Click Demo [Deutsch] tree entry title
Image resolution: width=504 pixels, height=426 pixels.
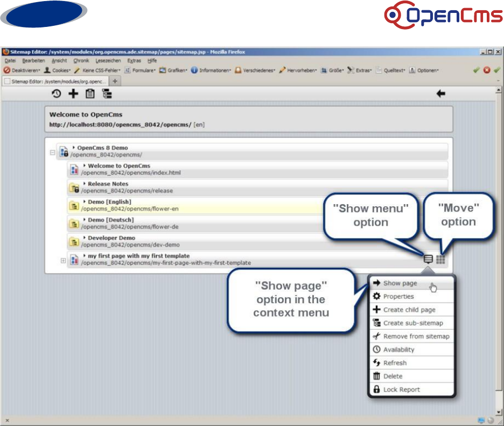[111, 220]
